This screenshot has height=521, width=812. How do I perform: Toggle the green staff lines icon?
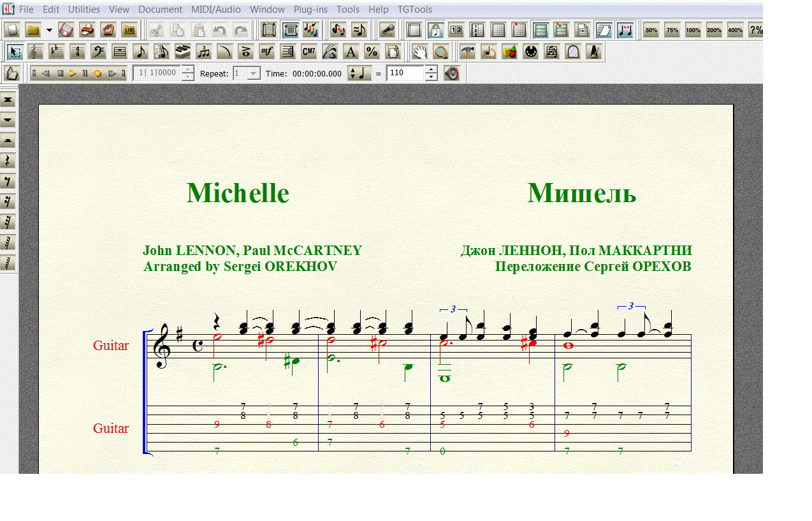(540, 30)
